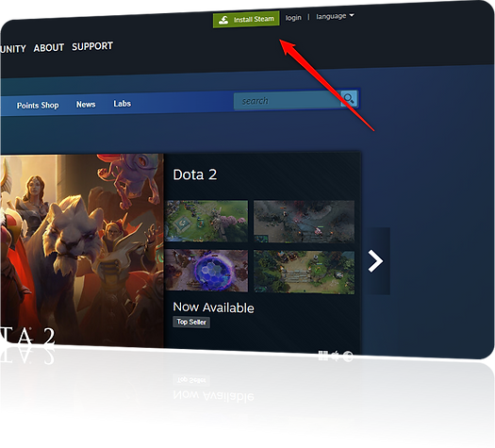The width and height of the screenshot is (495, 448).
Task: Open the login link
Action: 293,17
